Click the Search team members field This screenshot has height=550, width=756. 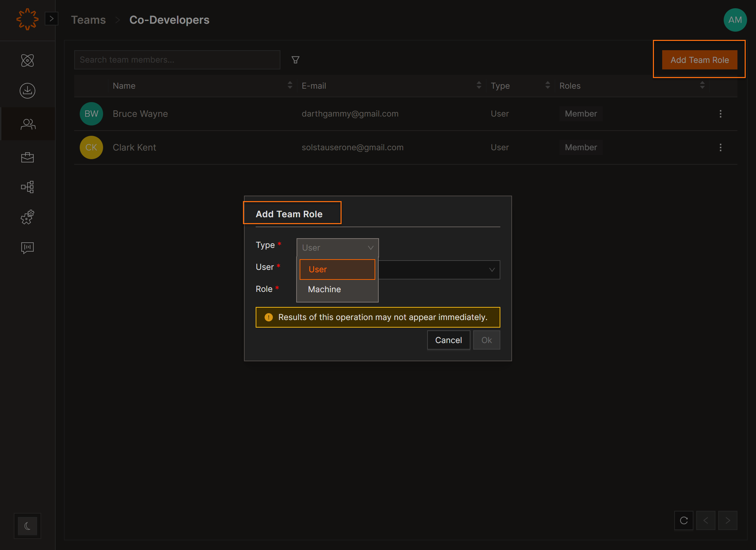coord(177,60)
